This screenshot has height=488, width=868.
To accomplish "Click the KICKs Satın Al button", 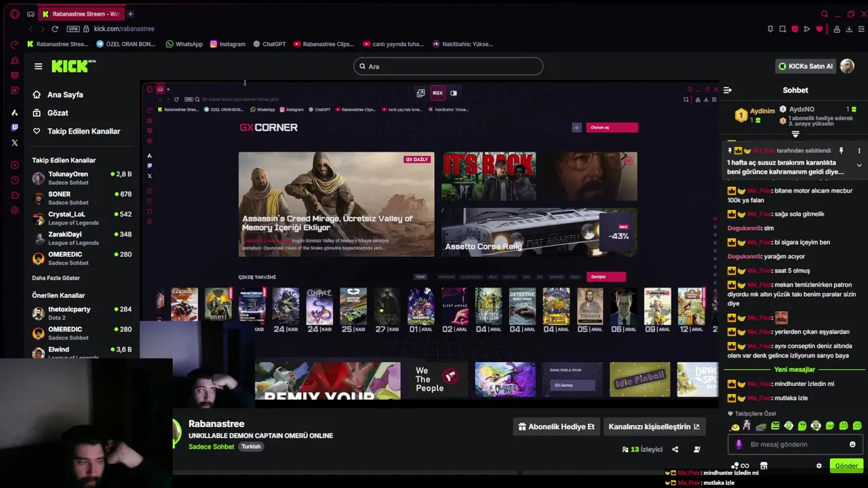I will tap(806, 66).
